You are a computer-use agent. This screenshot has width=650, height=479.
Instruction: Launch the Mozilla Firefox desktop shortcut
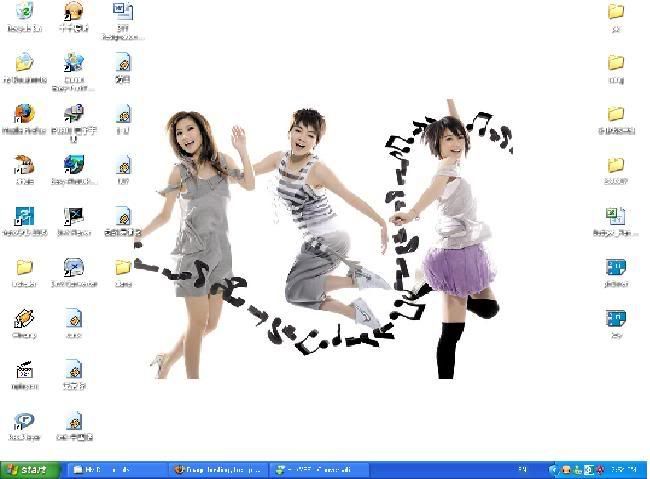coord(24,115)
